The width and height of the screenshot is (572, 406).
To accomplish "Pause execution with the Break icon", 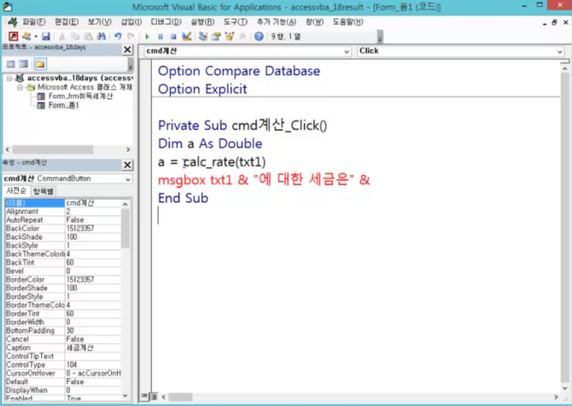I will (160, 36).
